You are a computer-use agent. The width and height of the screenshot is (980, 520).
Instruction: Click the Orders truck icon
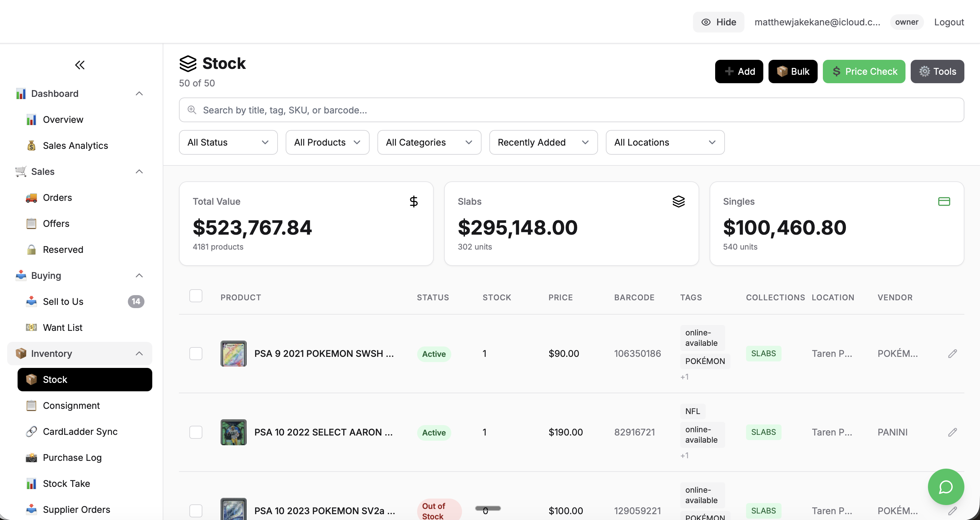click(31, 198)
